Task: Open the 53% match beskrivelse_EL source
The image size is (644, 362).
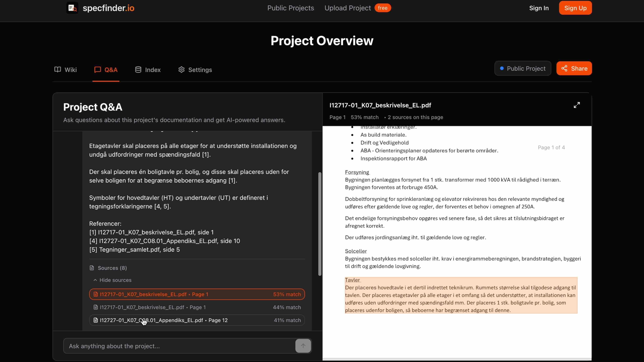Action: pos(197,294)
